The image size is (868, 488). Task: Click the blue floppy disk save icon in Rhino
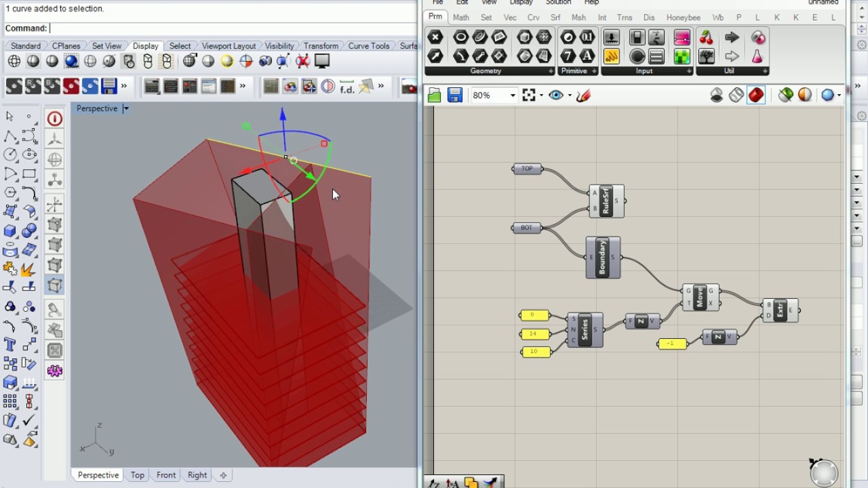[108, 87]
